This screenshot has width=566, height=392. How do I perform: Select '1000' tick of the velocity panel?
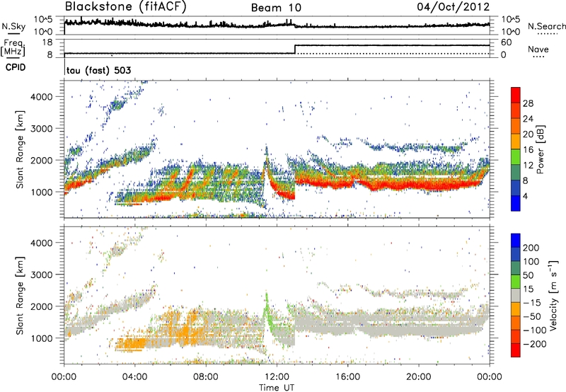(x=42, y=338)
